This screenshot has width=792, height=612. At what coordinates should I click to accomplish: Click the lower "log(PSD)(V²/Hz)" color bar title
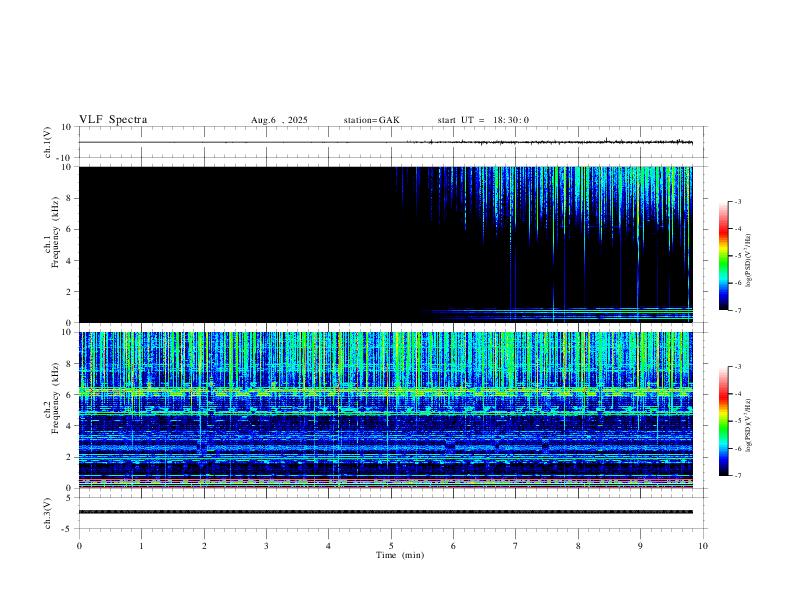[x=748, y=426]
